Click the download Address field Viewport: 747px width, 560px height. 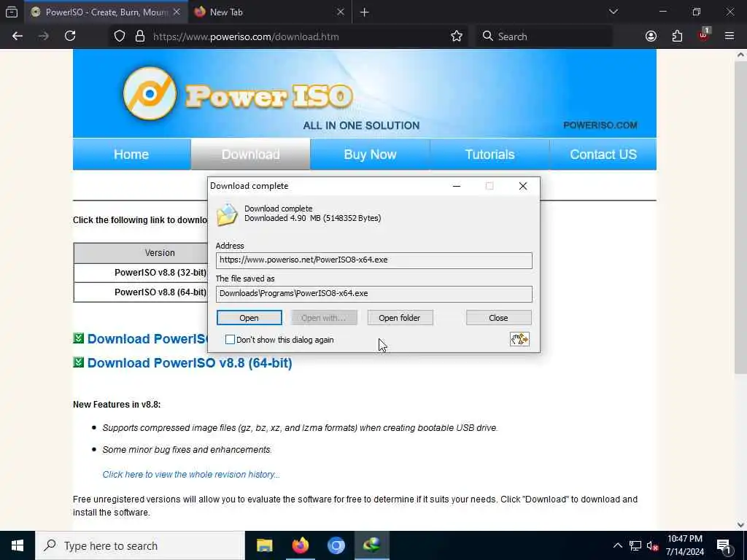374,260
